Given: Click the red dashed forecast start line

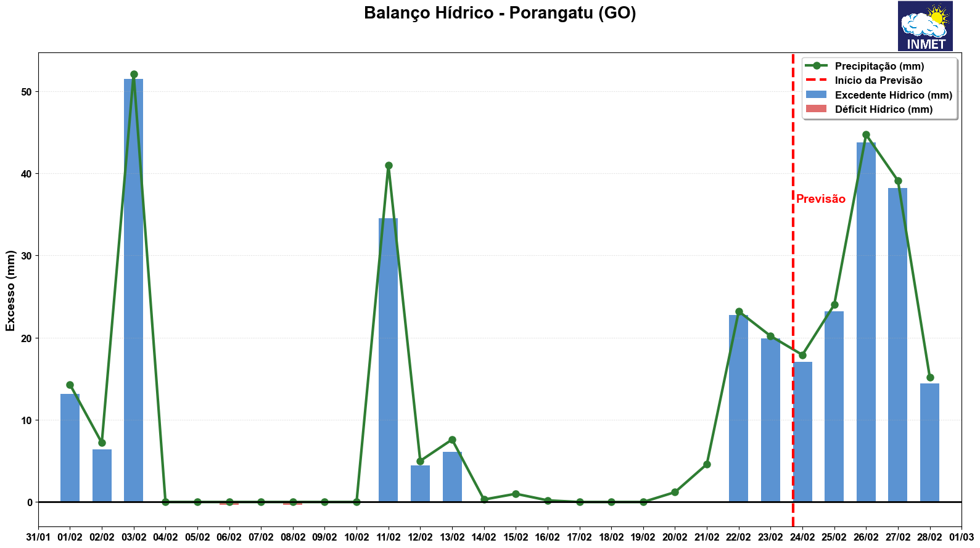Looking at the screenshot, I should (793, 277).
